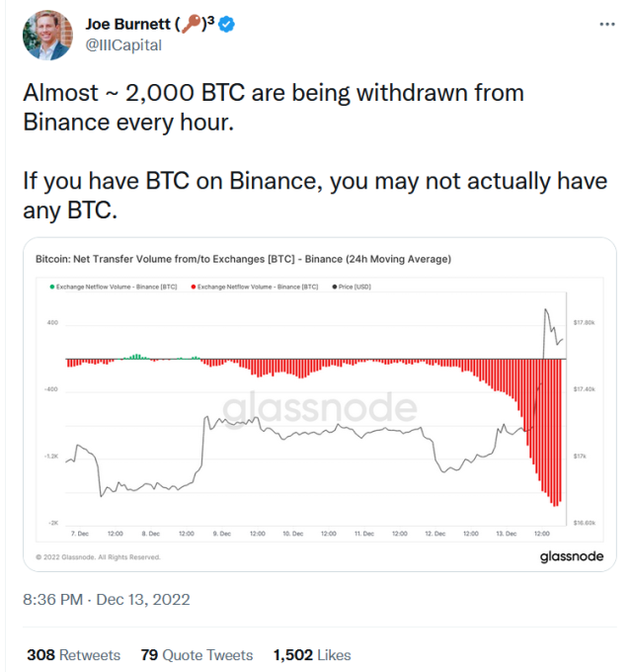
Task: Open the three-dot more options menu
Action: click(x=607, y=25)
